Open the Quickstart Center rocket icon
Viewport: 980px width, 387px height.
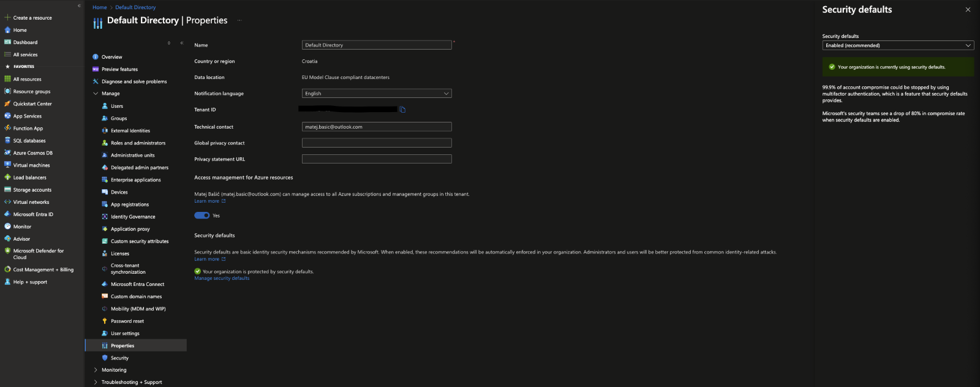tap(7, 103)
